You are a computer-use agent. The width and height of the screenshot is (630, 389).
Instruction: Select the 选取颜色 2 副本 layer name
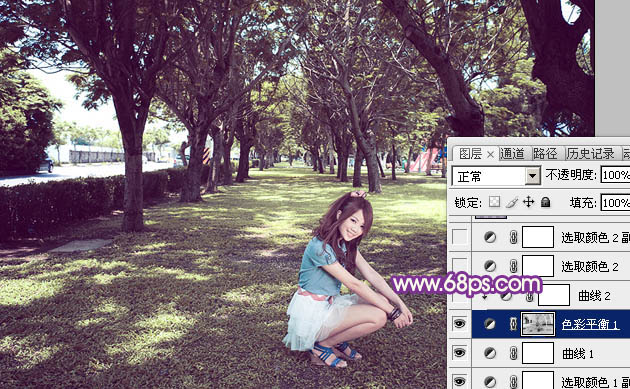tap(595, 237)
